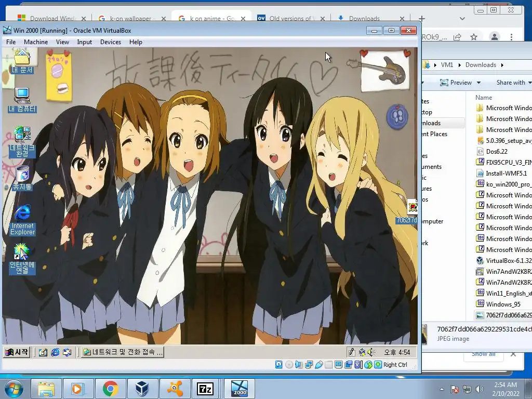Select the Windows_95 ISO in Explorer
The height and width of the screenshot is (399, 532).
[499, 304]
